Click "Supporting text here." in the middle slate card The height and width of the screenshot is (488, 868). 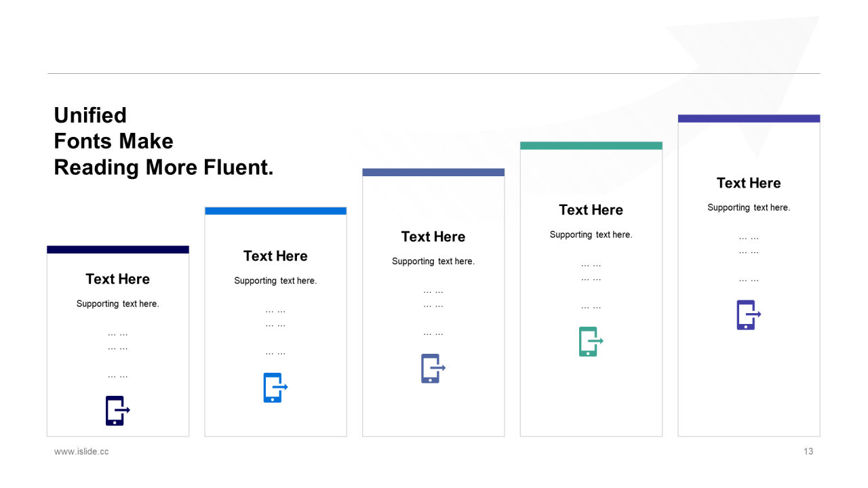pos(433,262)
